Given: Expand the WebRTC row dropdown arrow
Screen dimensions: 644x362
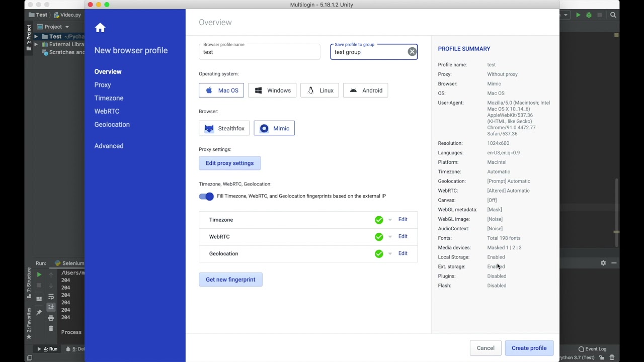Looking at the screenshot, I should pyautogui.click(x=390, y=237).
